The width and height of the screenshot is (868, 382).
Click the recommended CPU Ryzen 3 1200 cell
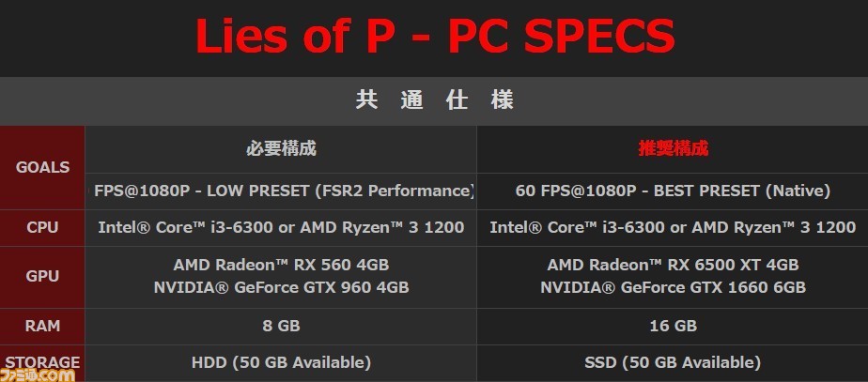(x=673, y=228)
